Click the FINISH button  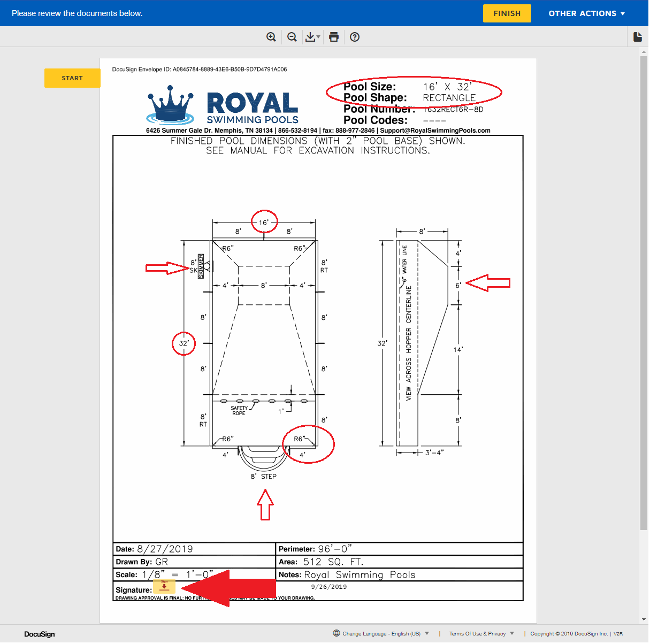pyautogui.click(x=506, y=13)
